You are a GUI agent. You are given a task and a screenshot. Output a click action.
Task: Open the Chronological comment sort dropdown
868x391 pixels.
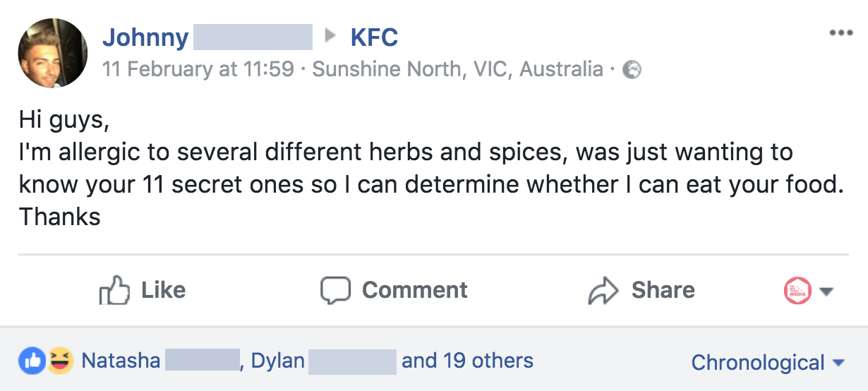(x=767, y=363)
